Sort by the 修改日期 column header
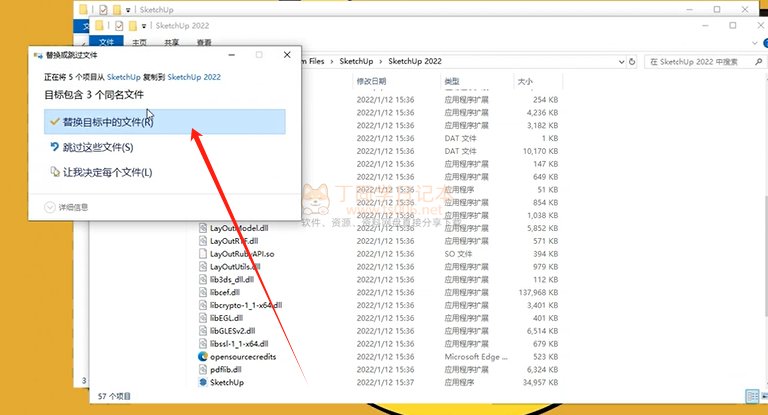This screenshot has height=415, width=768. [370, 81]
